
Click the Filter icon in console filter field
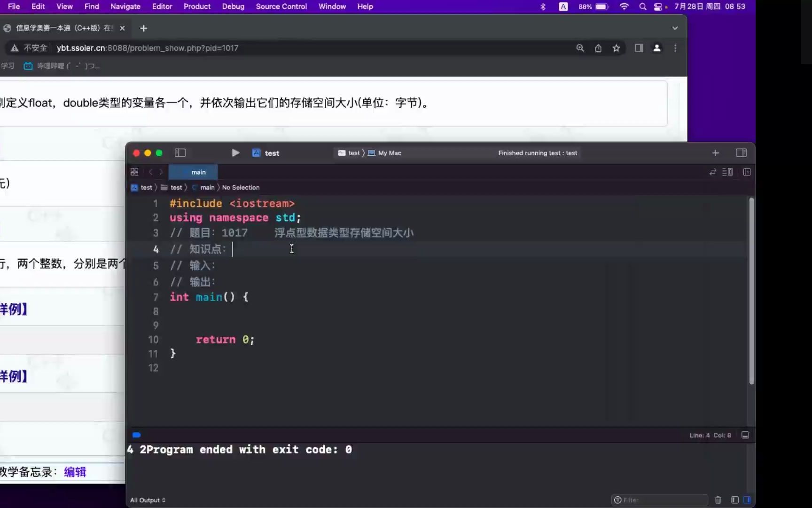coord(618,500)
